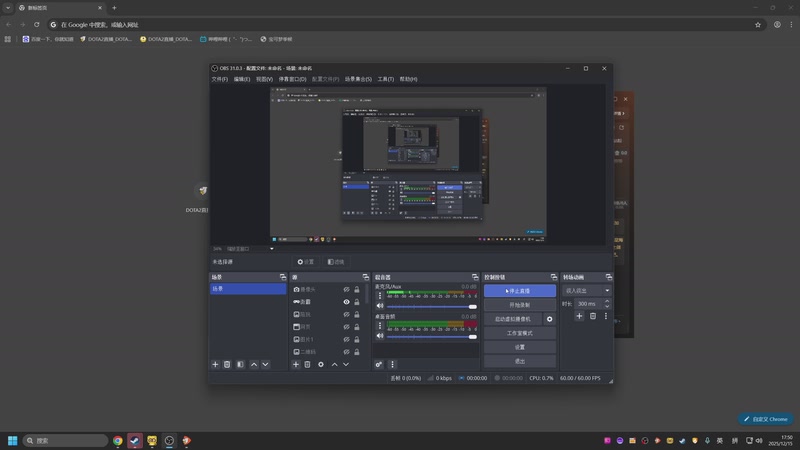Open the audio mixer footer three-dot menu
The height and width of the screenshot is (450, 800).
tap(392, 364)
